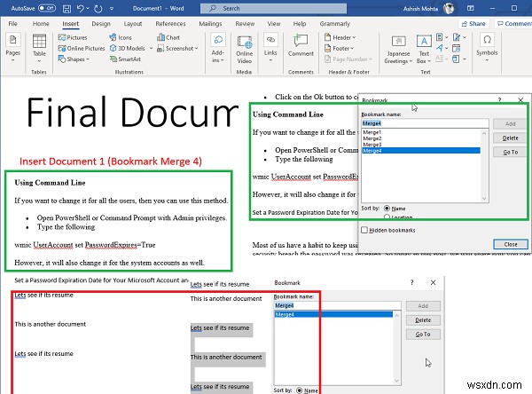The width and height of the screenshot is (532, 394).
Task: Check the Hidden bookmarks checkbox
Action: [364, 230]
